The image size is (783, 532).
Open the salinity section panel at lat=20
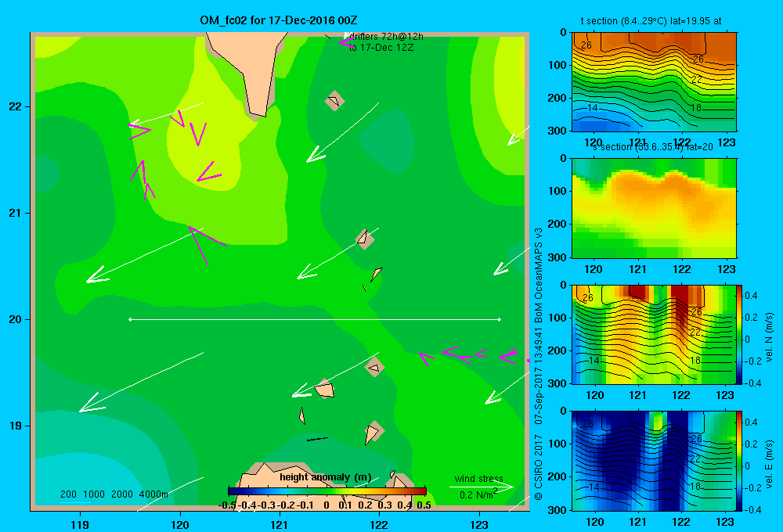pos(654,208)
